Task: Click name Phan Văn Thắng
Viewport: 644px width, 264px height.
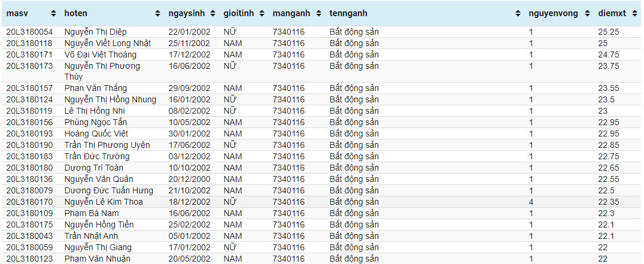Action: point(96,88)
